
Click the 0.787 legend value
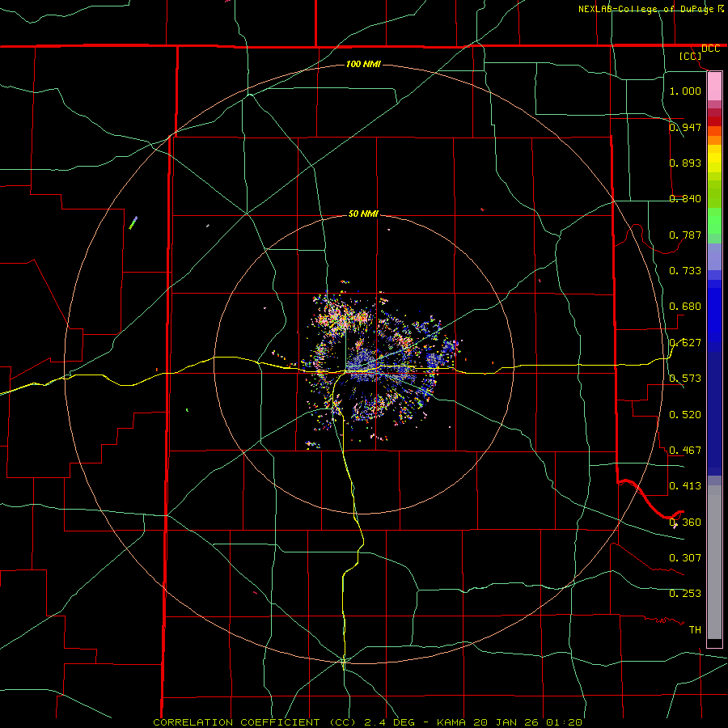click(x=685, y=235)
